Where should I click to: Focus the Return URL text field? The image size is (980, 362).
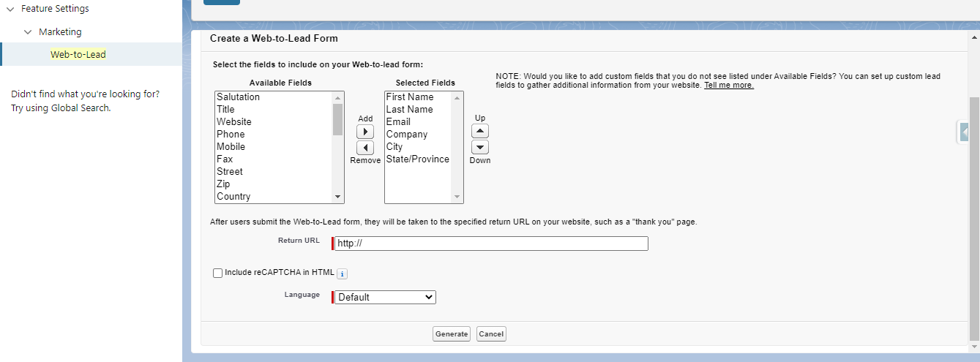491,244
